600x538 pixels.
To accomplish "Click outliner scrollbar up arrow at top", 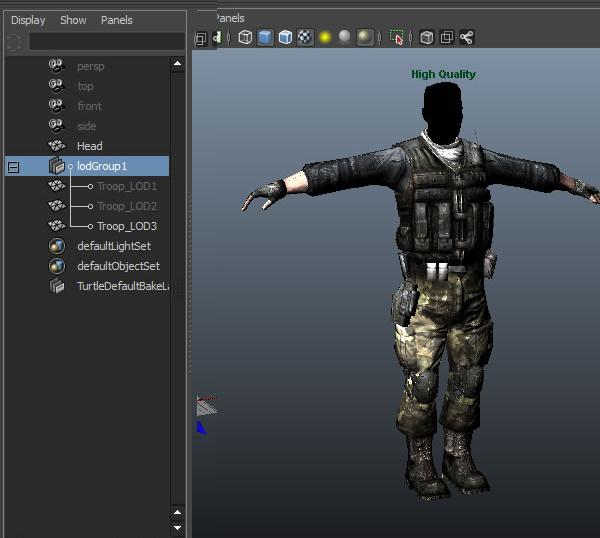I will 178,64.
